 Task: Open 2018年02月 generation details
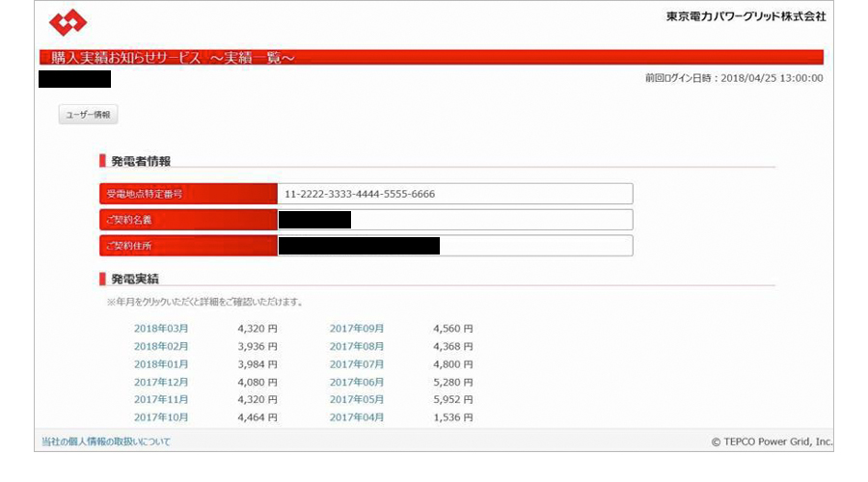click(161, 346)
